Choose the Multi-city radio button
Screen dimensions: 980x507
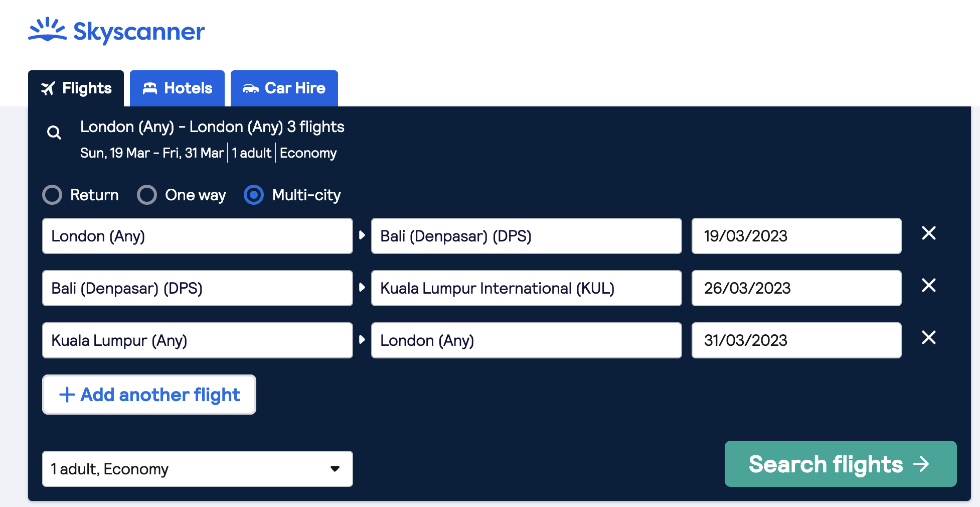tap(254, 195)
